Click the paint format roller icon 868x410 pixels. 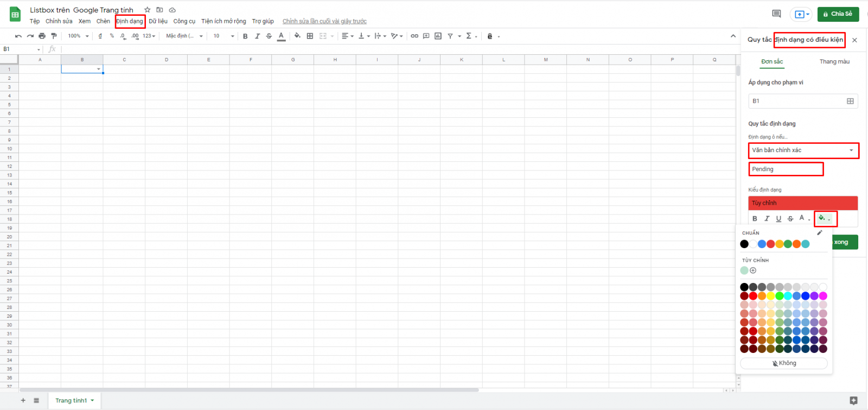click(x=54, y=36)
